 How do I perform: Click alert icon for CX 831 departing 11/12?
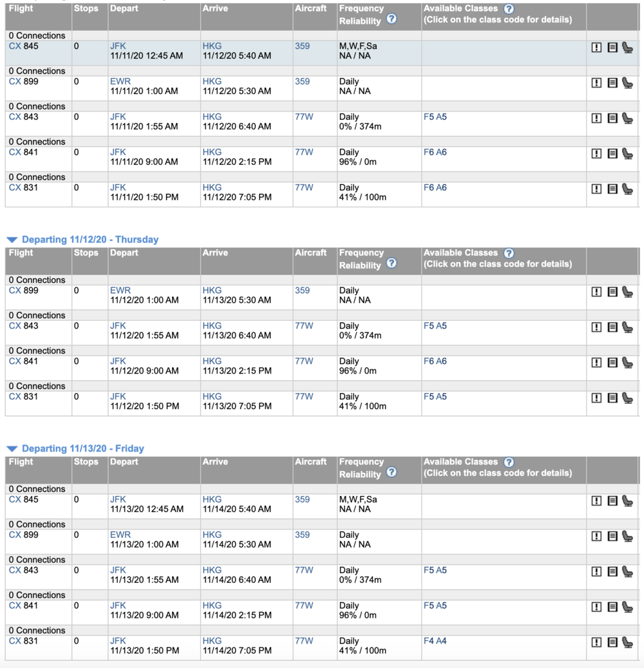596,398
